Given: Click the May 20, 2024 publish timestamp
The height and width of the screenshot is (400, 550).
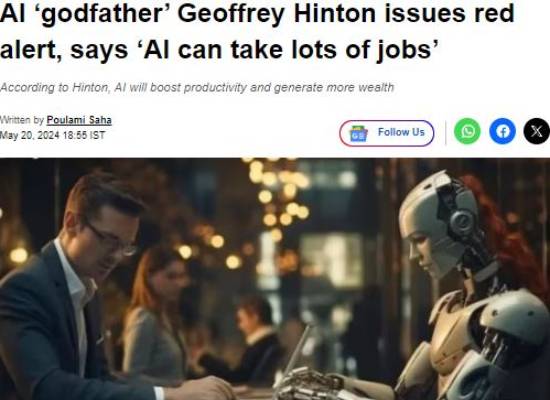Looking at the screenshot, I should [53, 135].
